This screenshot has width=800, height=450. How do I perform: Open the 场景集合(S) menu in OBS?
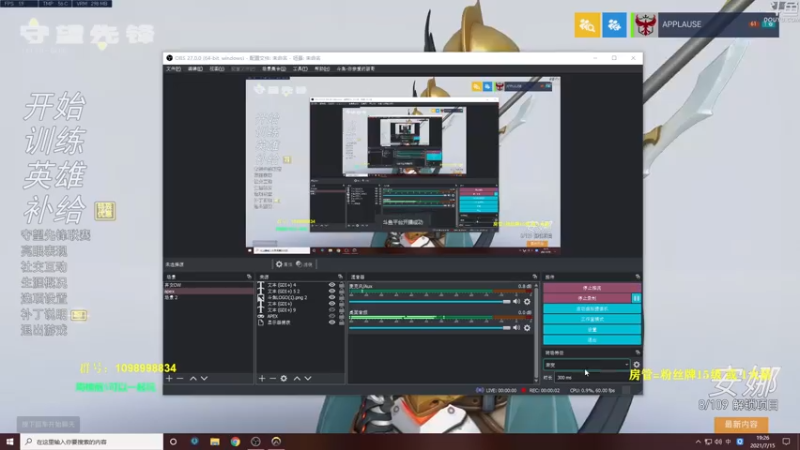coord(274,69)
